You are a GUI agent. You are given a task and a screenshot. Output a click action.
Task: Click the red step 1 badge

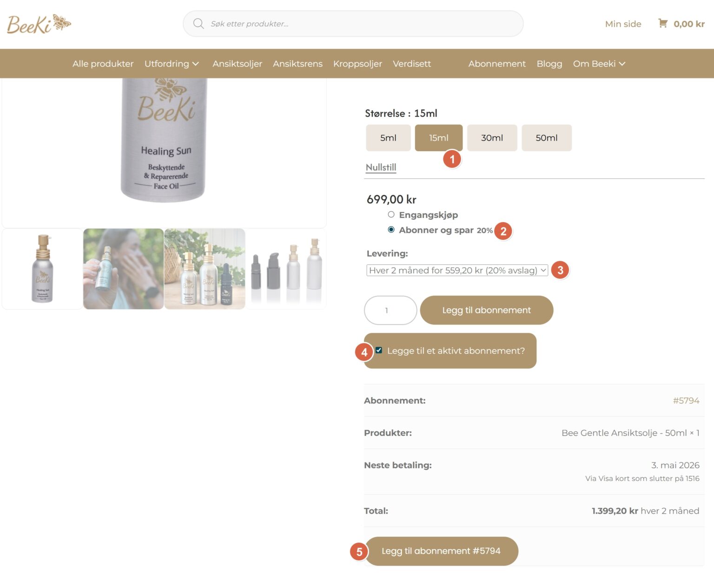(452, 159)
